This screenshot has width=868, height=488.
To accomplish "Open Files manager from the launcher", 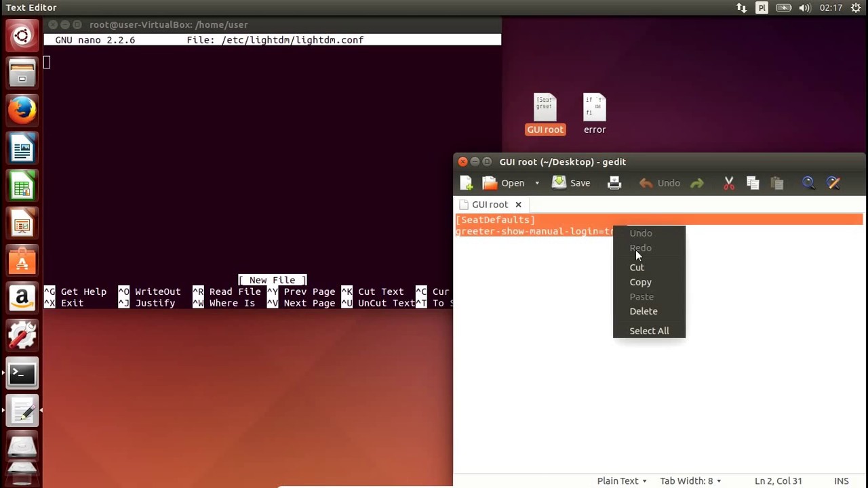I will click(22, 73).
